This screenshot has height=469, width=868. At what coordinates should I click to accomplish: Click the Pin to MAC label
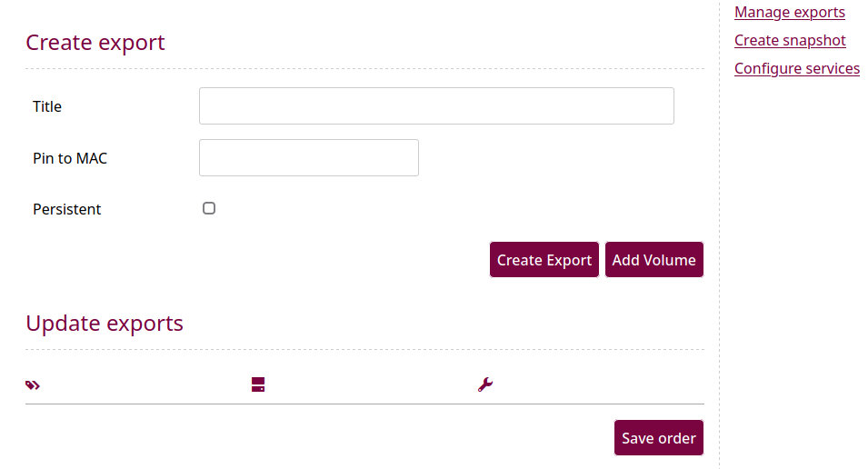(70, 158)
